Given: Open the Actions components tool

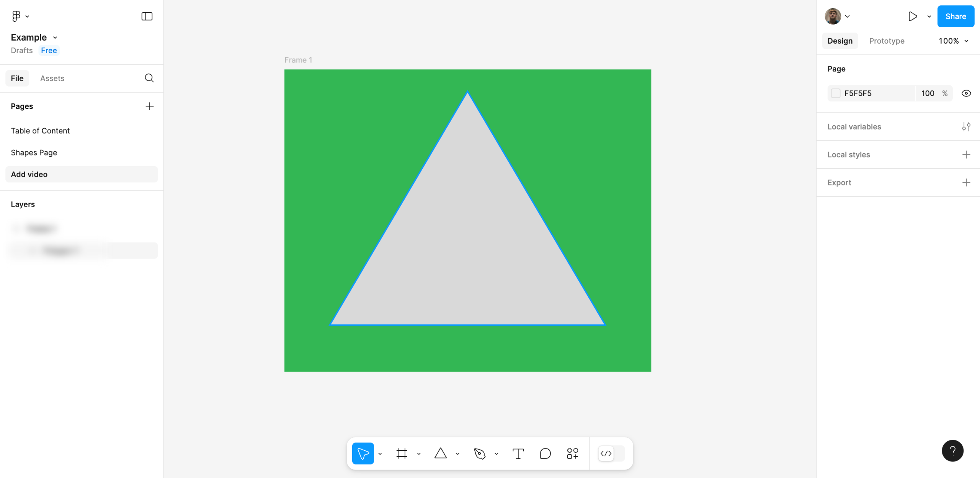Looking at the screenshot, I should click(x=572, y=453).
